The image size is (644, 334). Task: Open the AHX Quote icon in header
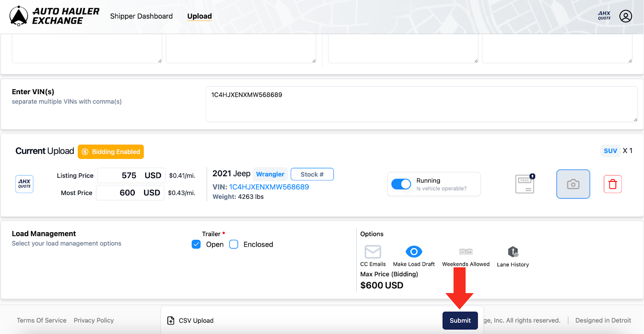[x=604, y=16]
